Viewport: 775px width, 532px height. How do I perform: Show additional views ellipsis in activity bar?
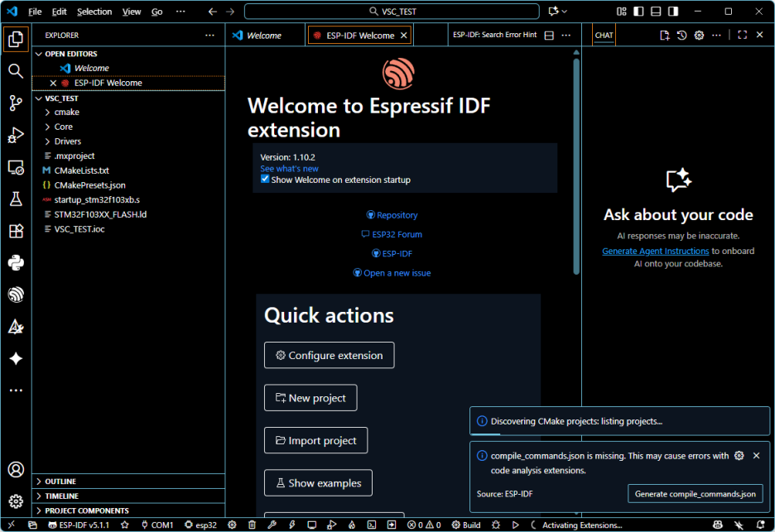16,391
